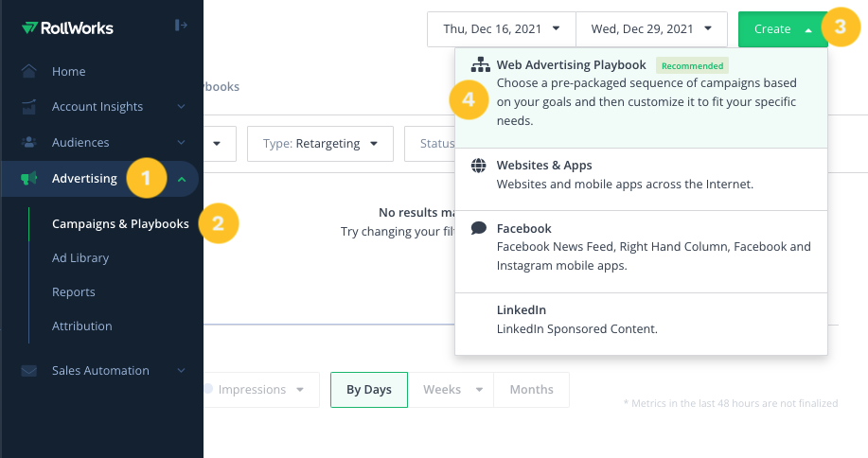Collapse the Advertising section chevron
Viewport: 868px width, 458px height.
coord(182,179)
